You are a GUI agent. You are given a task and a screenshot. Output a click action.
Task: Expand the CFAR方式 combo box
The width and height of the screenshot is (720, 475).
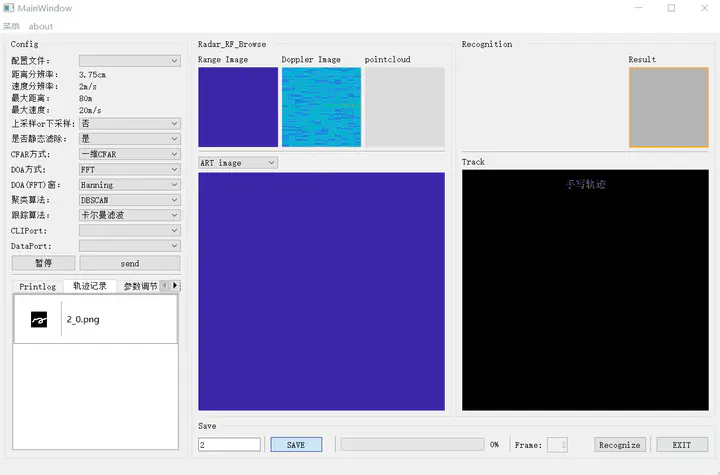point(129,154)
